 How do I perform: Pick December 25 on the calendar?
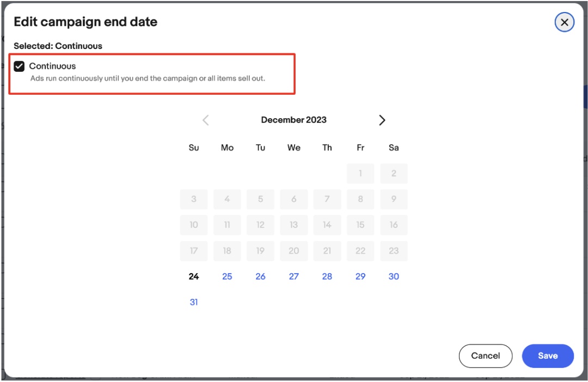pyautogui.click(x=227, y=276)
